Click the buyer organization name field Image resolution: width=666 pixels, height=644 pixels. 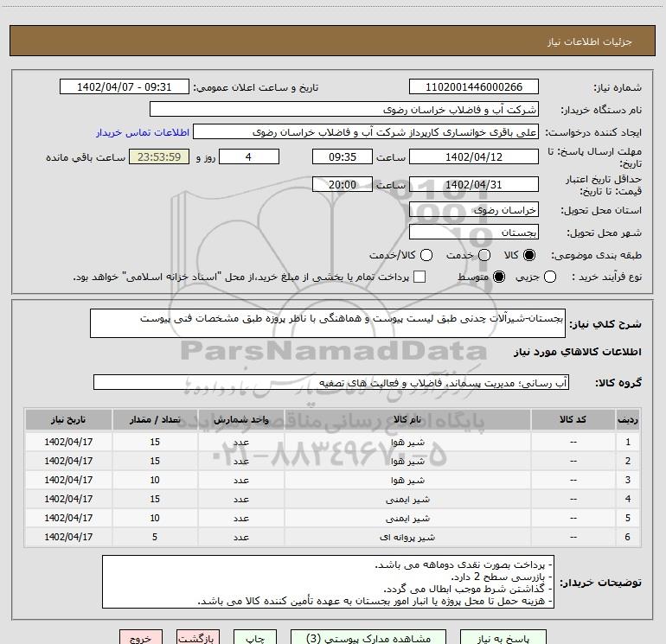pyautogui.click(x=344, y=110)
